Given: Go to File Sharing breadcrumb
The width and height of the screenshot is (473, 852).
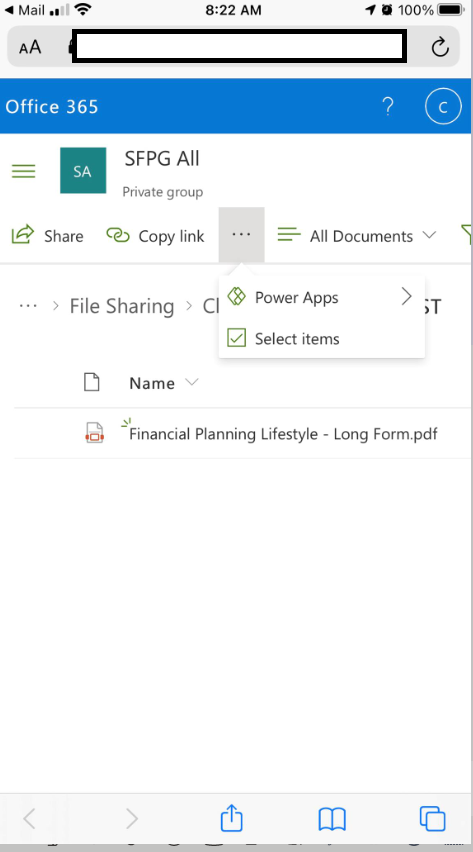Looking at the screenshot, I should 122,306.
